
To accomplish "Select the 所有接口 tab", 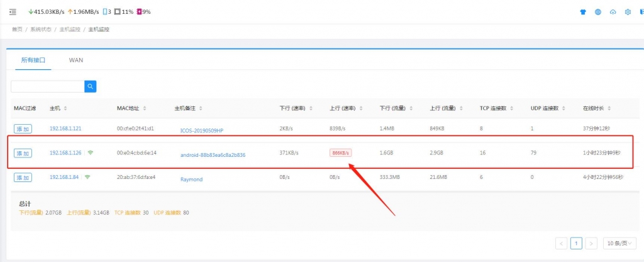I will point(33,60).
